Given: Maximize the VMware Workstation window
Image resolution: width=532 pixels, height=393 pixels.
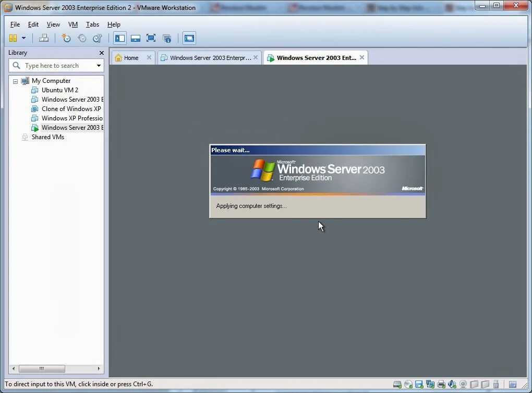Looking at the screenshot, I should pyautogui.click(x=497, y=6).
